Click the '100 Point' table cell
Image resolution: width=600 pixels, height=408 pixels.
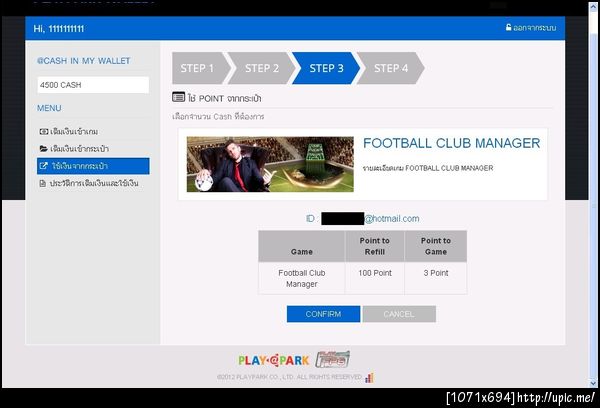tap(375, 278)
